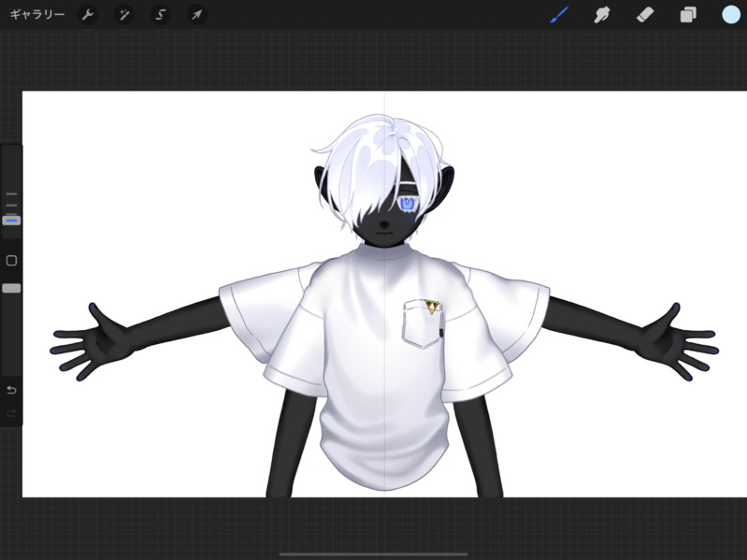Adjust the brush size slider handle
Screen dimensions: 747x560
(x=11, y=221)
